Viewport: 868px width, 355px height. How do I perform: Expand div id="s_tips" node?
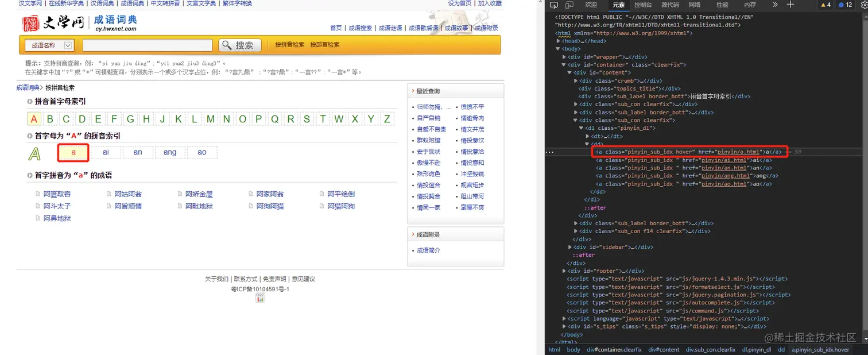point(565,326)
